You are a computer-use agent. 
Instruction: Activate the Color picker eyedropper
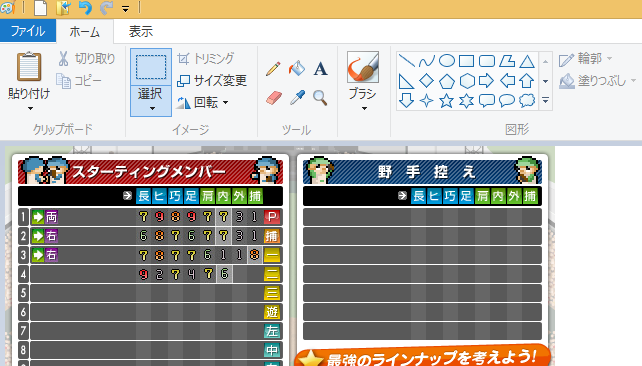(x=297, y=98)
